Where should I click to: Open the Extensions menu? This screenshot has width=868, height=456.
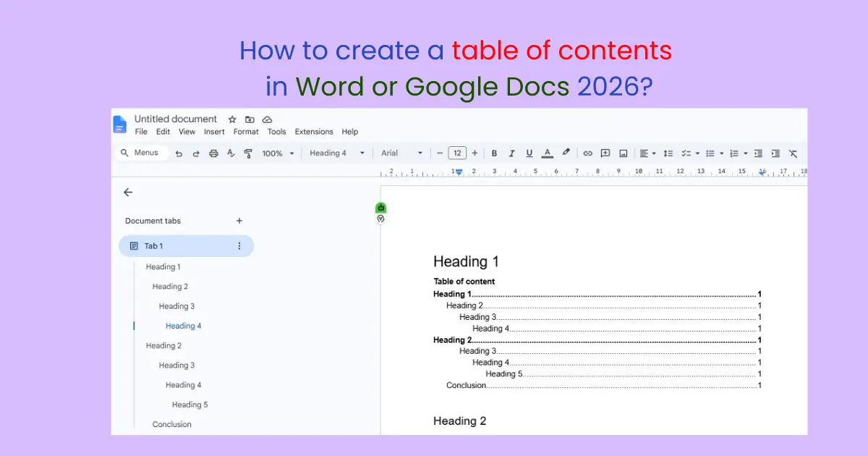(314, 132)
